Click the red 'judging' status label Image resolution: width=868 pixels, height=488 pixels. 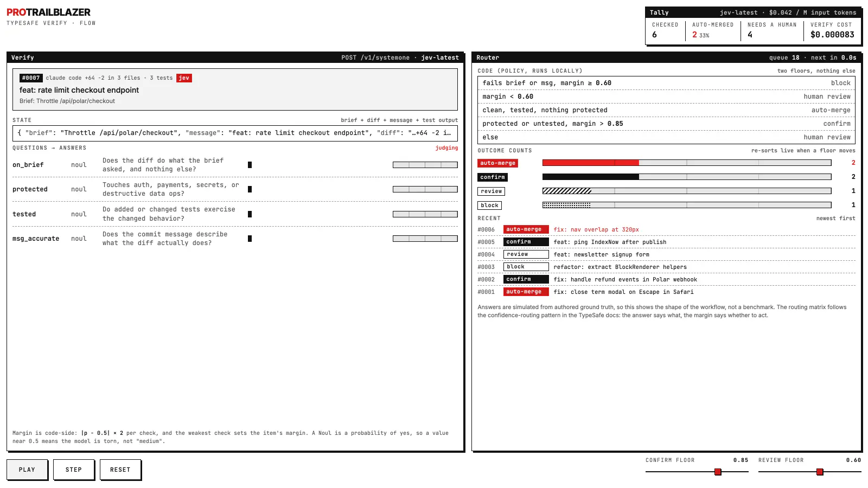click(446, 148)
